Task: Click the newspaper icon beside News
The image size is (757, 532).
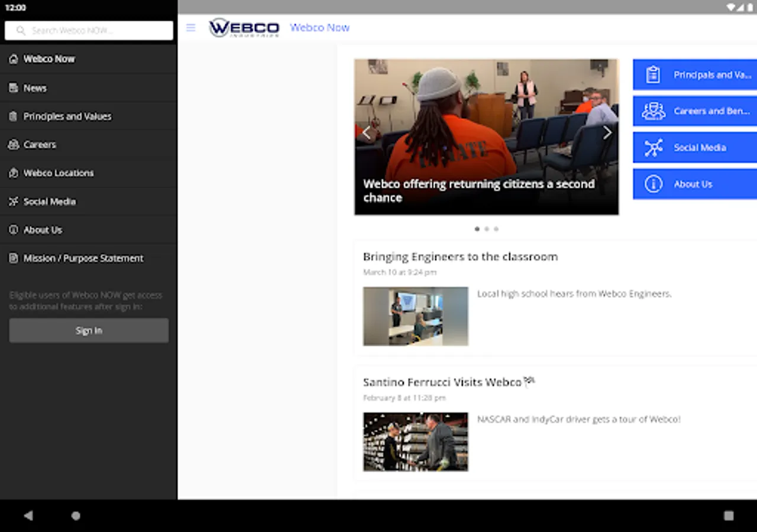Action: [x=13, y=87]
